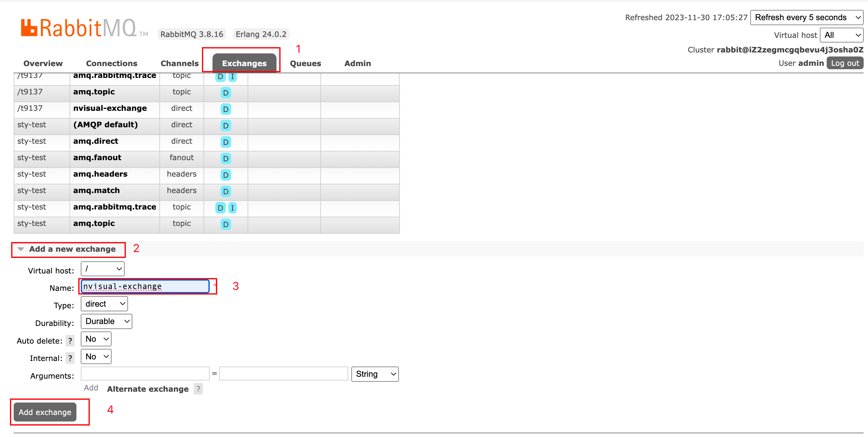Click the D badge in sty-test amq.fanout row
This screenshot has width=868, height=437.
[x=226, y=158]
